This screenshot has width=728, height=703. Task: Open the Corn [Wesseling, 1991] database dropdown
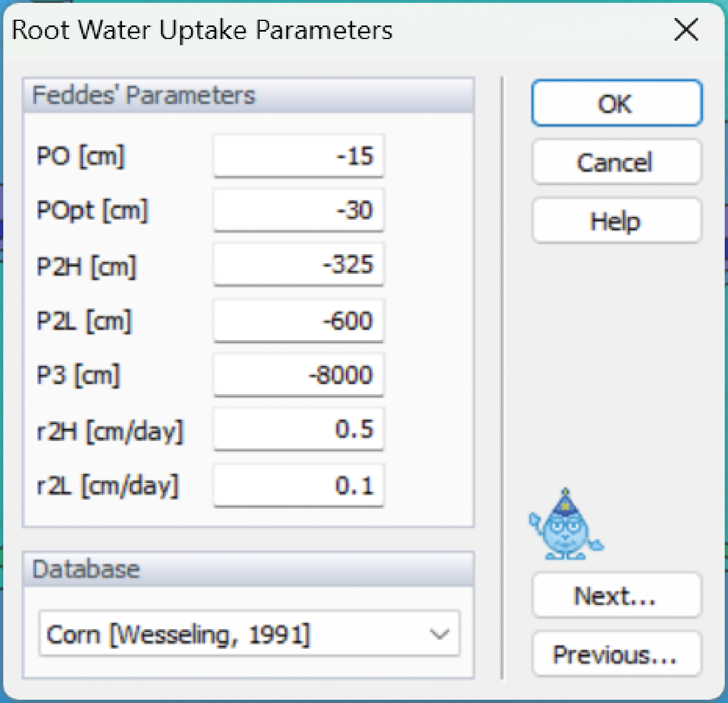pyautogui.click(x=249, y=634)
